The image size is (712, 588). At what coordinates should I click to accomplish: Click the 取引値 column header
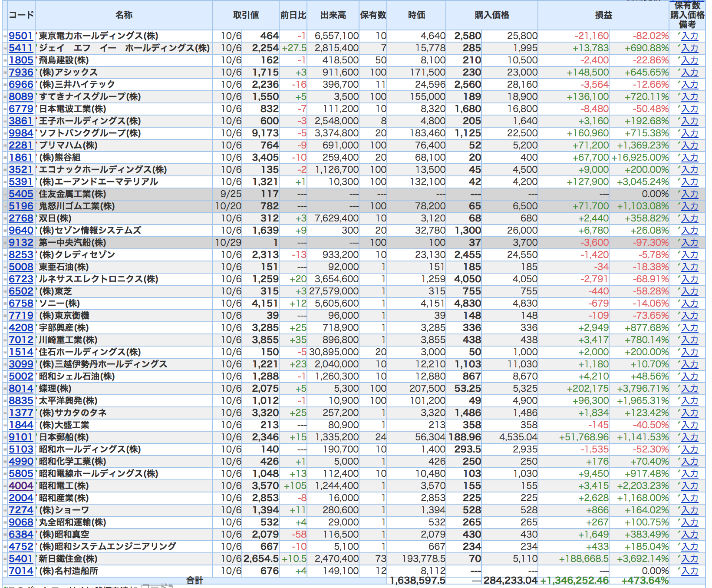tap(246, 15)
